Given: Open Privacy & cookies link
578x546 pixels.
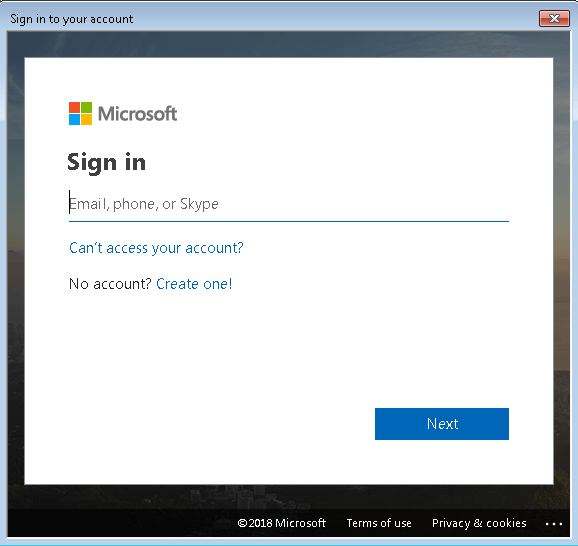Looking at the screenshot, I should click(479, 523).
